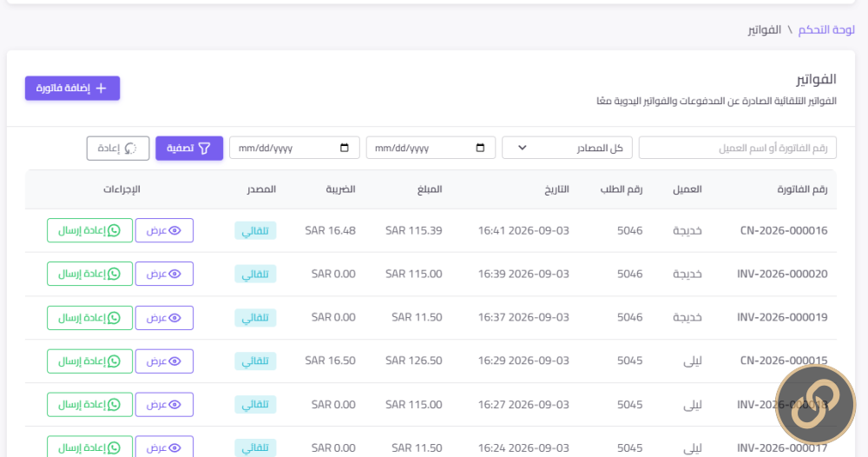View invoice CN-2026-000016
This screenshot has height=457, width=868.
click(164, 230)
